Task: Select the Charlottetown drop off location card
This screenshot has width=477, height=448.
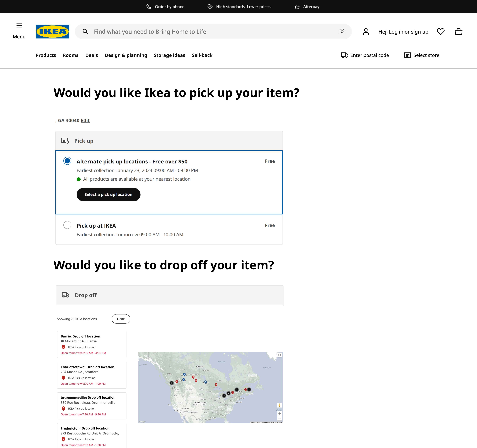Action: (x=92, y=375)
